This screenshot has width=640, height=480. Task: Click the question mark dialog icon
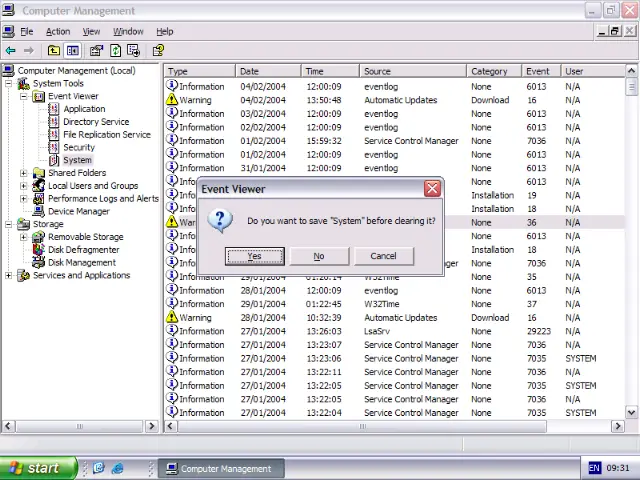(x=220, y=221)
